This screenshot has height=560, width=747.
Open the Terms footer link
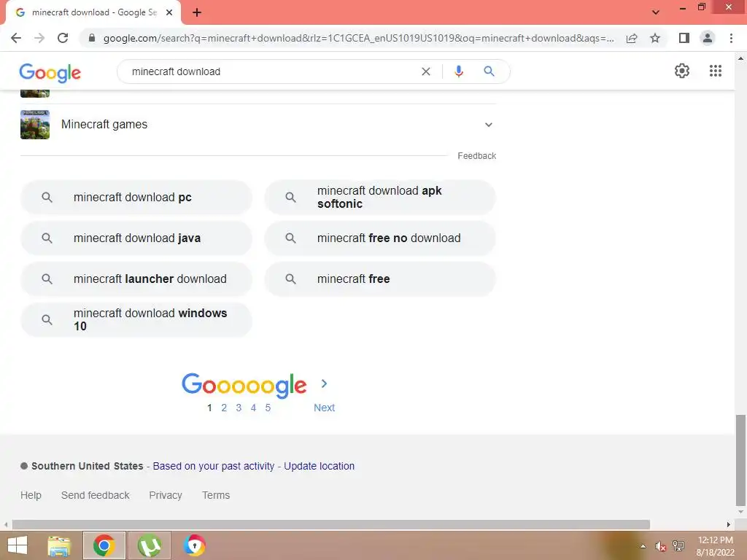[x=216, y=495]
